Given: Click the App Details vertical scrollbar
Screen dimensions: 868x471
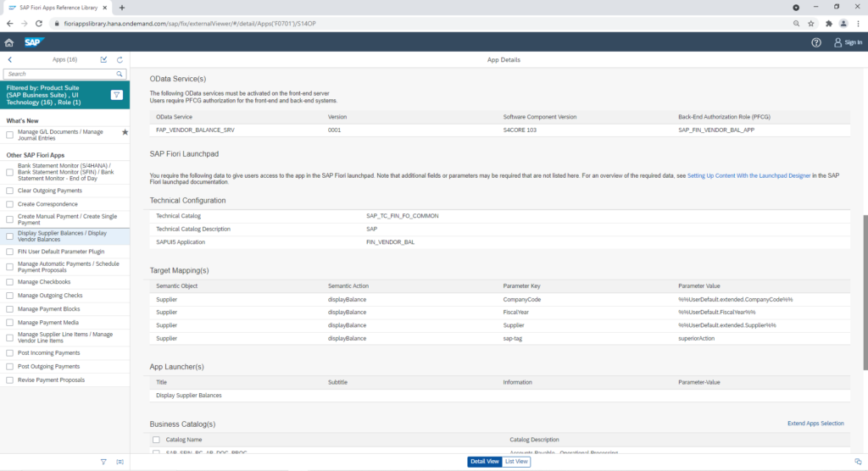Looking at the screenshot, I should tap(865, 292).
